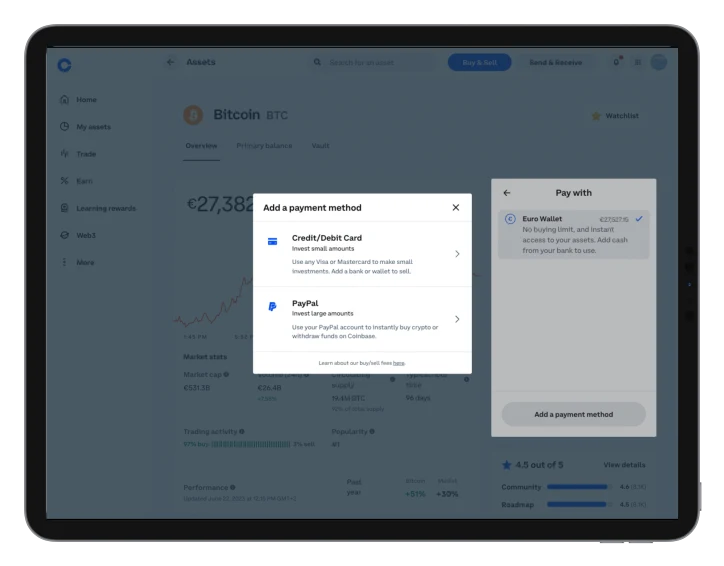The width and height of the screenshot is (724, 566).
Task: Go back from the Pay with panel
Action: (507, 193)
